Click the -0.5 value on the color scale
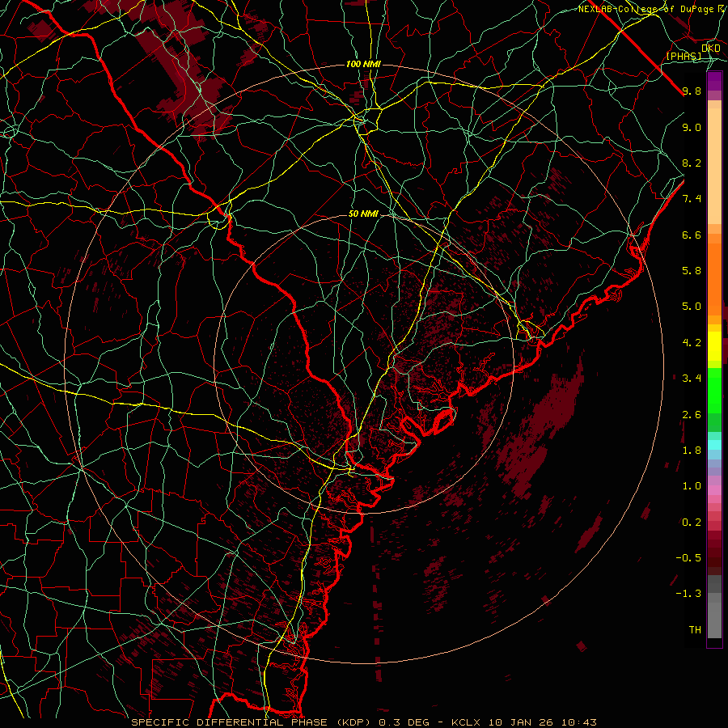This screenshot has width=728, height=728. (x=688, y=558)
